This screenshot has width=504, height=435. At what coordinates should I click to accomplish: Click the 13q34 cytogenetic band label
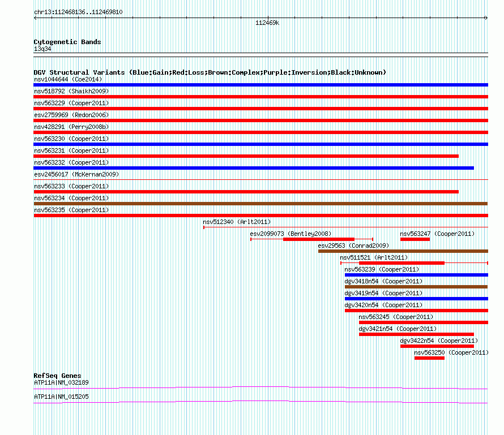(42, 49)
